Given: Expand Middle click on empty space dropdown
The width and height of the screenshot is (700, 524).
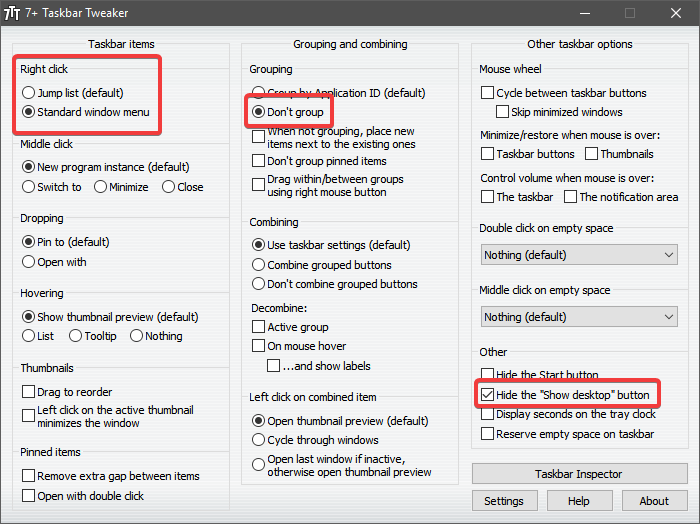Looking at the screenshot, I should point(579,317).
